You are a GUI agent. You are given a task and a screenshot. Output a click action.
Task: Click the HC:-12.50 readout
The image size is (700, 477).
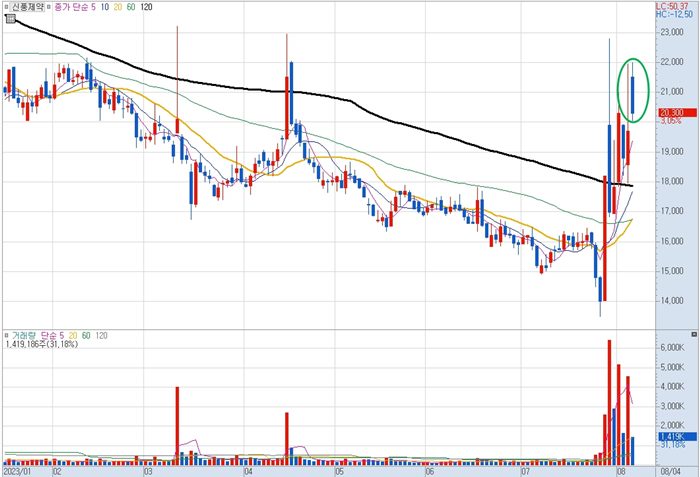pos(674,14)
